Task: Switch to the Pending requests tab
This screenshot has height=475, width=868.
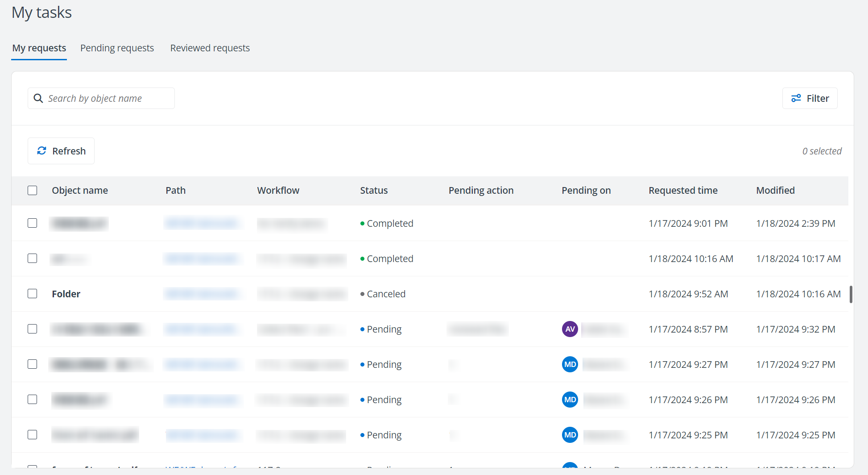Action: click(117, 48)
